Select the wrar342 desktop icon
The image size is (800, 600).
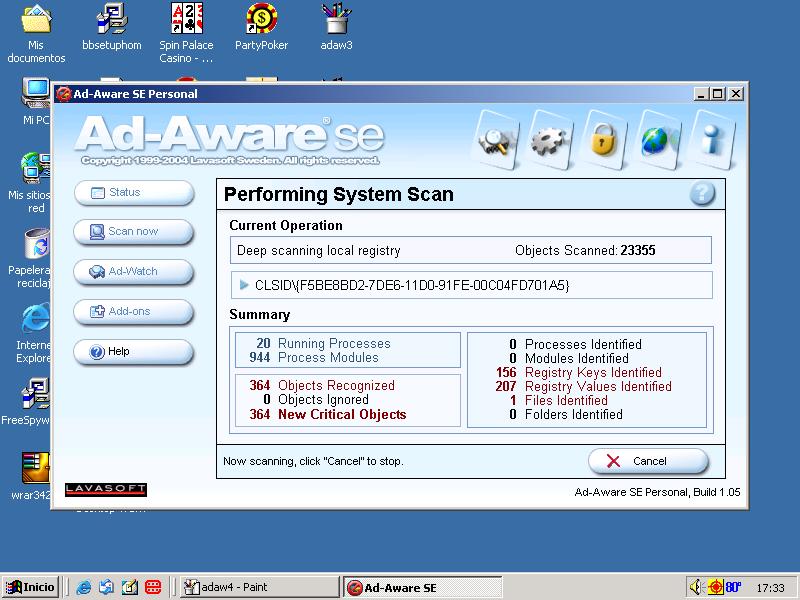pos(32,477)
